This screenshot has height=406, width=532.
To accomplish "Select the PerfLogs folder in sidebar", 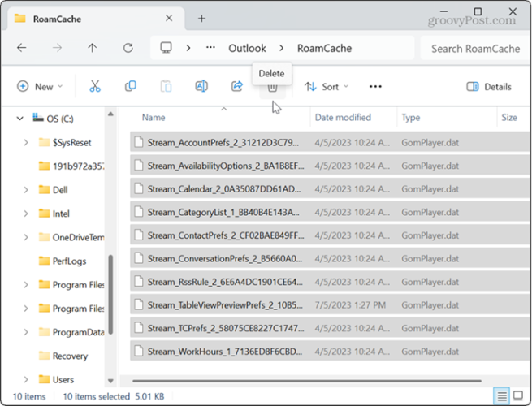I will coord(69,261).
